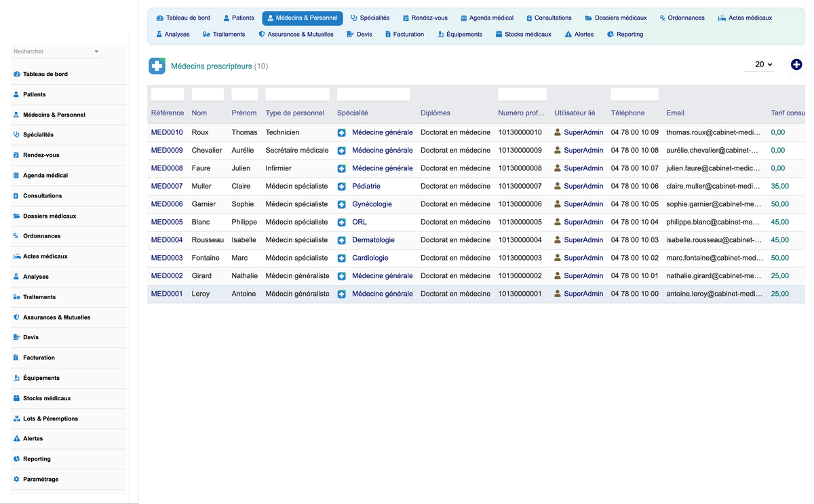This screenshot has width=814, height=504.
Task: Click the sidebar Alertes warning triangle icon
Action: point(17,438)
